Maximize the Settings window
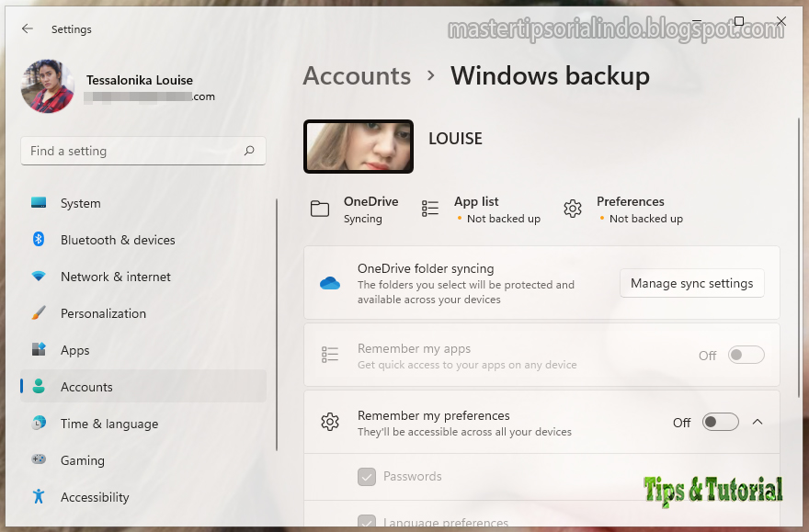Viewport: 809px width, 532px height. [739, 20]
